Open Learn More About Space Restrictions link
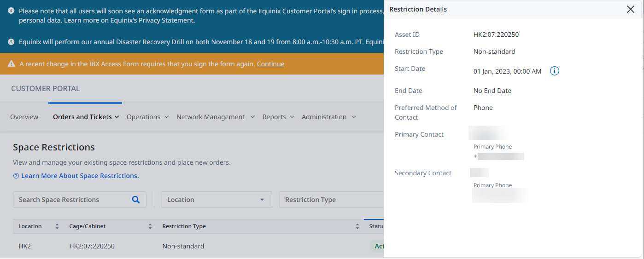Image resolution: width=644 pixels, height=259 pixels. point(80,176)
